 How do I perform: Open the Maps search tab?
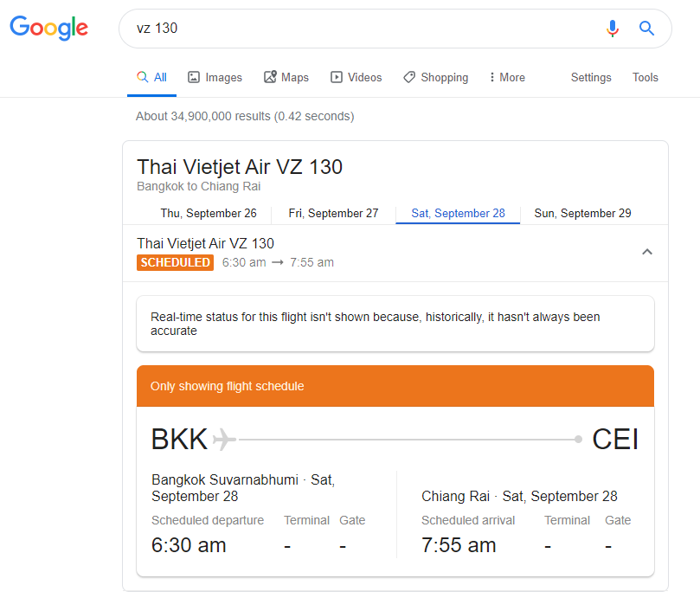[x=286, y=77]
